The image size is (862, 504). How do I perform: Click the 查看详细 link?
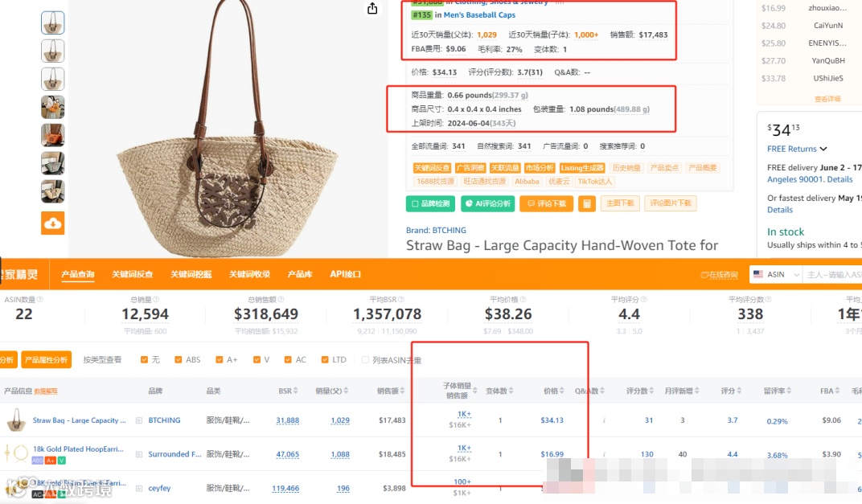tap(827, 99)
